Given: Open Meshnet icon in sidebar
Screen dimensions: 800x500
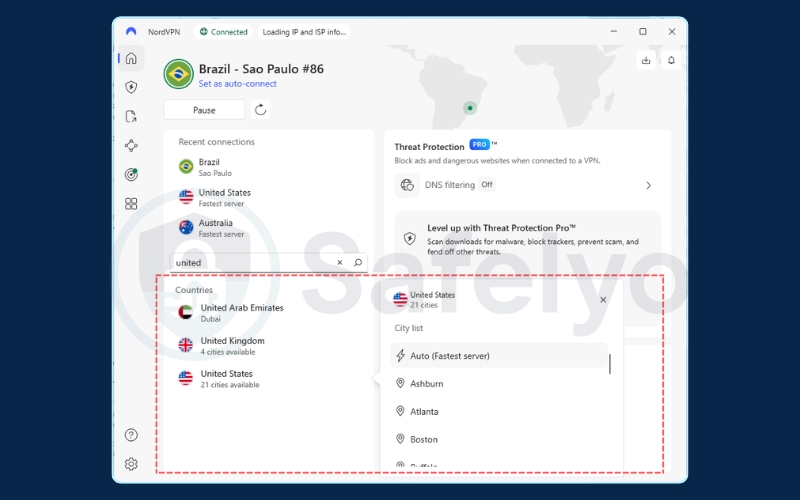Looking at the screenshot, I should 131,145.
